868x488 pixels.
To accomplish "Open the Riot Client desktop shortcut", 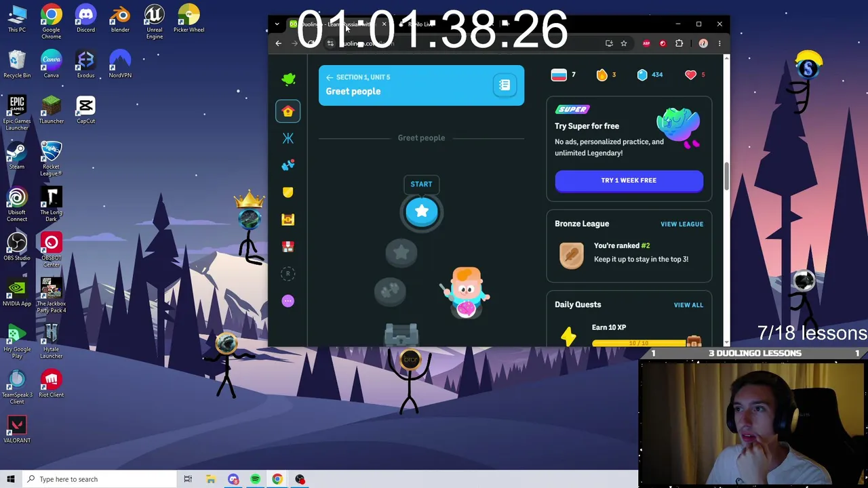I will coord(51,384).
